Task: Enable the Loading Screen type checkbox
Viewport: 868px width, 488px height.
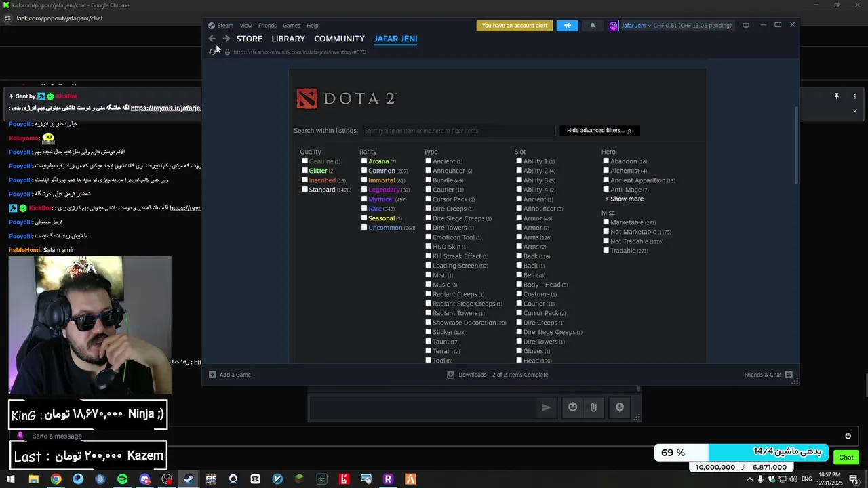Action: (429, 265)
